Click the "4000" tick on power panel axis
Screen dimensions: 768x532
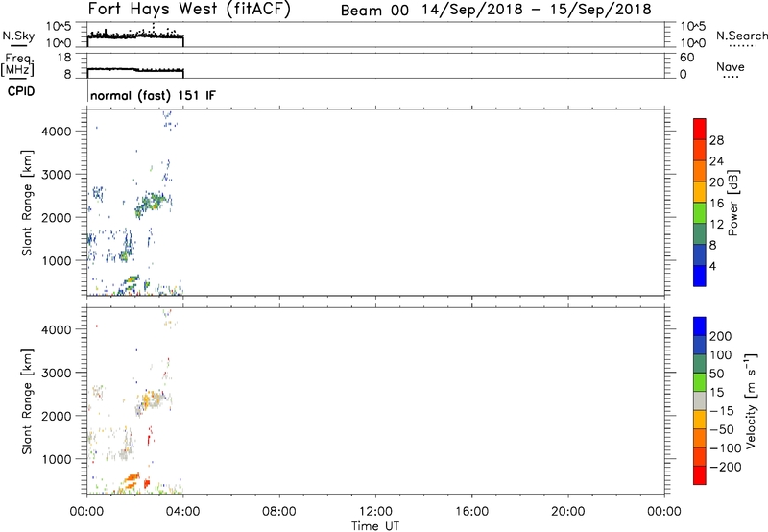click(57, 132)
